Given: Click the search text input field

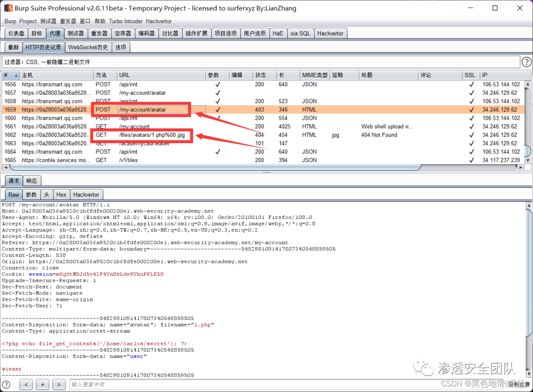Looking at the screenshot, I should 286,385.
